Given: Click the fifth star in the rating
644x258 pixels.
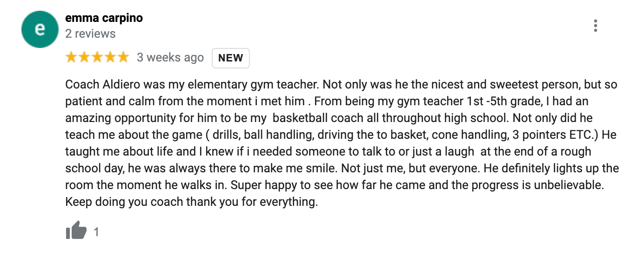Looking at the screenshot, I should point(123,58).
